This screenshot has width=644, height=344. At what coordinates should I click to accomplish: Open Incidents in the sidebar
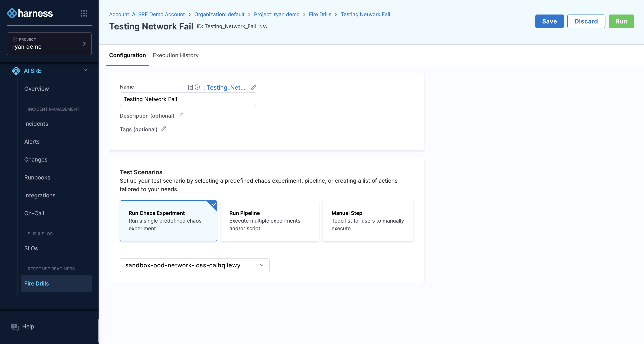tap(36, 124)
